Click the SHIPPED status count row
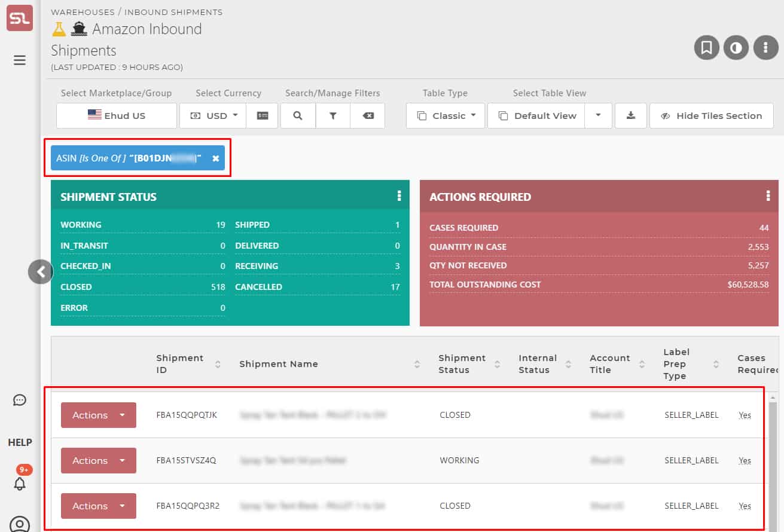This screenshot has height=532, width=784. pyautogui.click(x=318, y=225)
